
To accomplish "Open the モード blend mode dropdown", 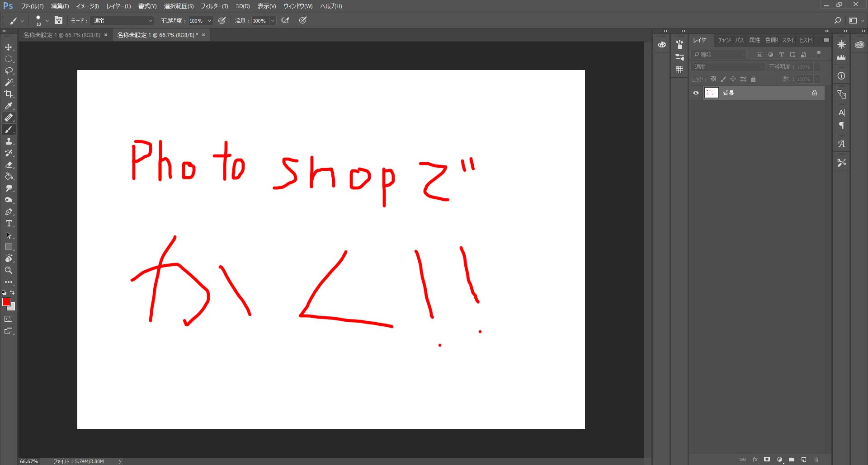I will (x=123, y=21).
